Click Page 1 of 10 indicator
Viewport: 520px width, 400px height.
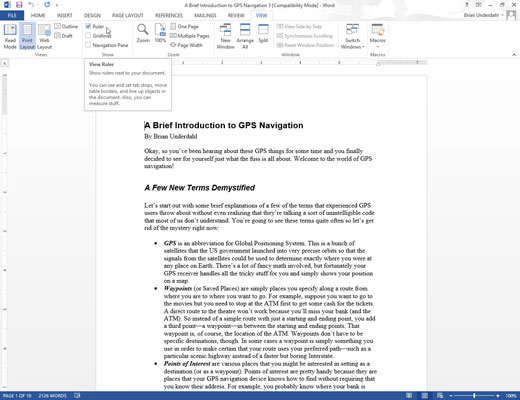click(17, 396)
